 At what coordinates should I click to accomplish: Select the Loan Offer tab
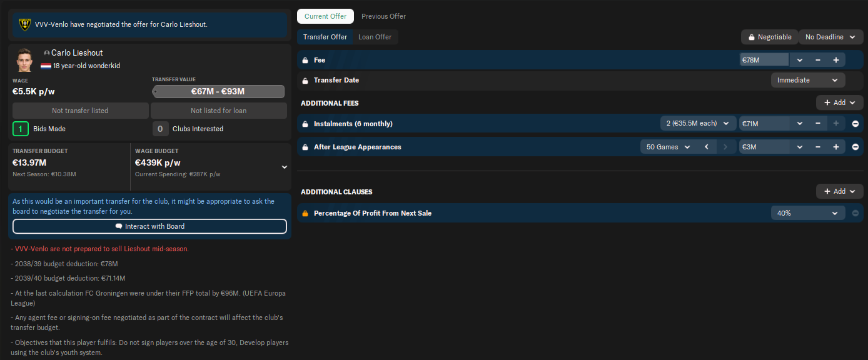click(x=375, y=37)
